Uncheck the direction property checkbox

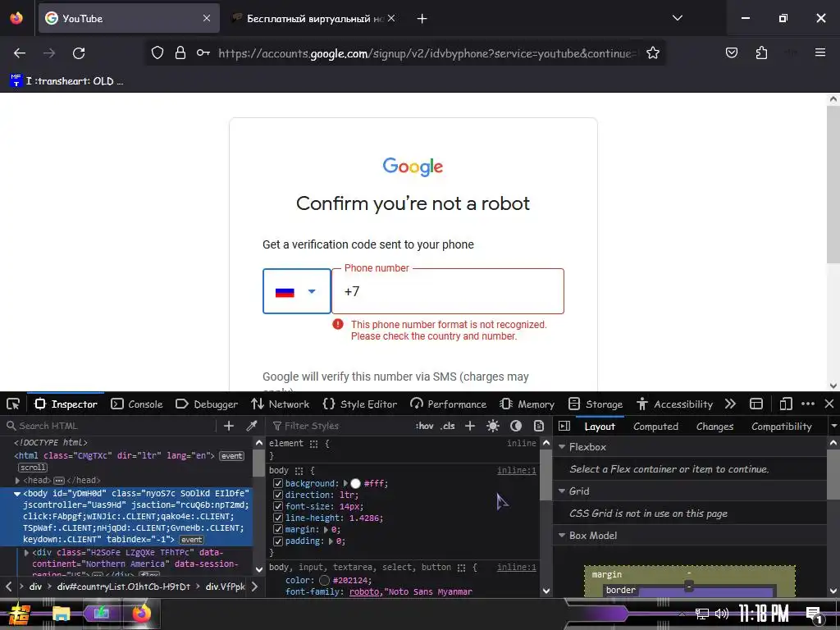(278, 495)
